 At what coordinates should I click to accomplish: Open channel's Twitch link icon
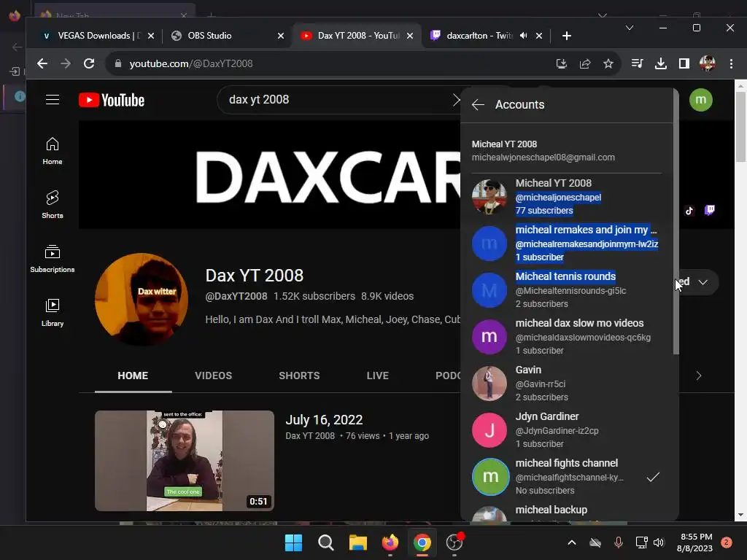click(710, 210)
